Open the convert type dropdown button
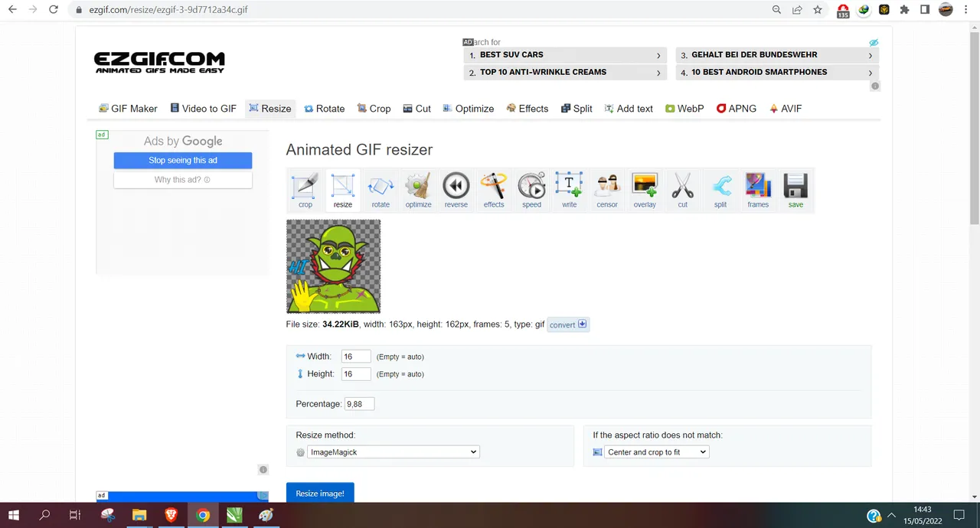Viewport: 980px width, 528px height. click(568, 324)
